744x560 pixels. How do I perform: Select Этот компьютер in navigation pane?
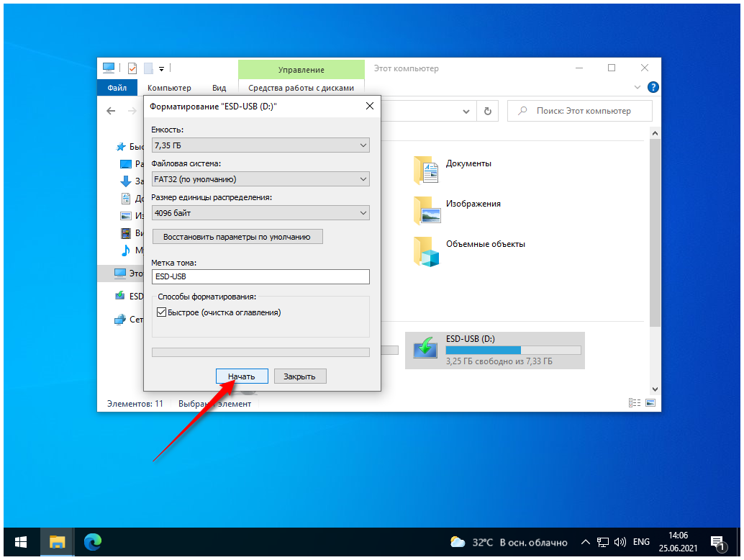120,274
